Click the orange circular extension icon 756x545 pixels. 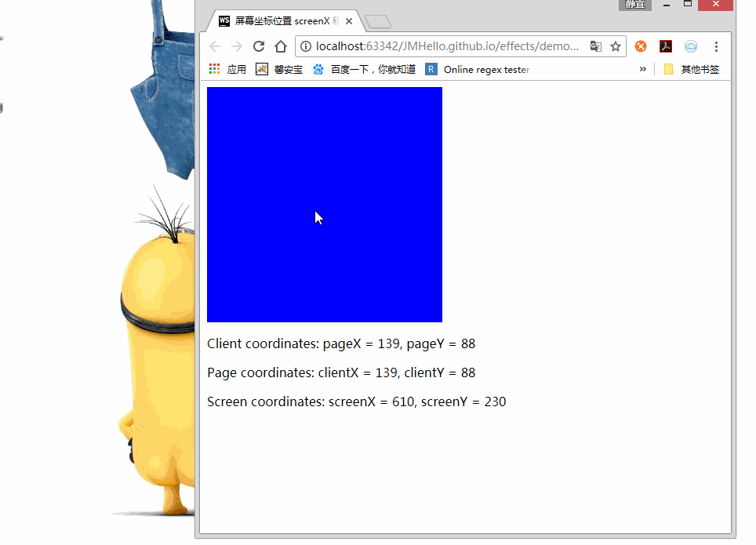(x=641, y=46)
